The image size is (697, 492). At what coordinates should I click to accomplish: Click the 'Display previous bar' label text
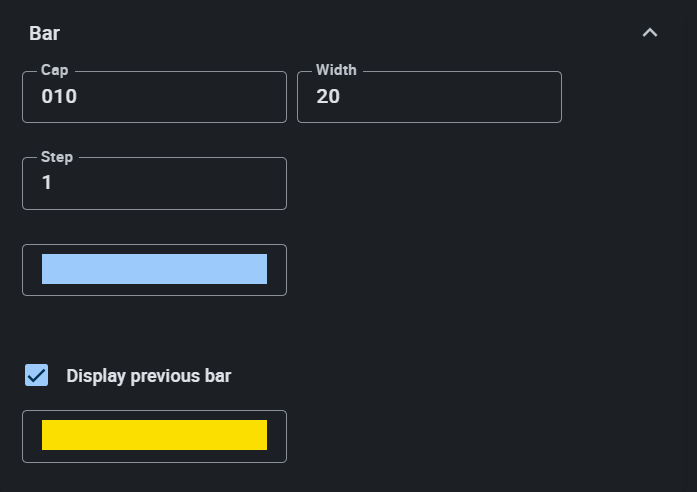[148, 376]
